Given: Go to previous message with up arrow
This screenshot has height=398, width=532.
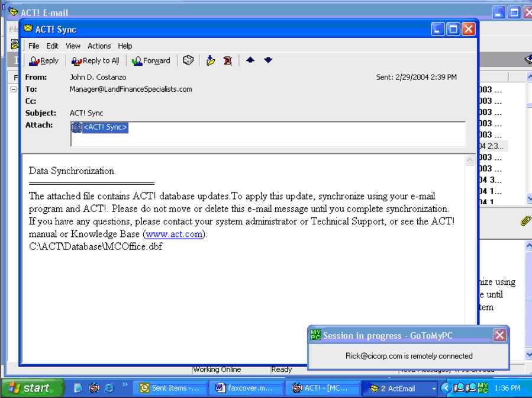Looking at the screenshot, I should point(250,60).
